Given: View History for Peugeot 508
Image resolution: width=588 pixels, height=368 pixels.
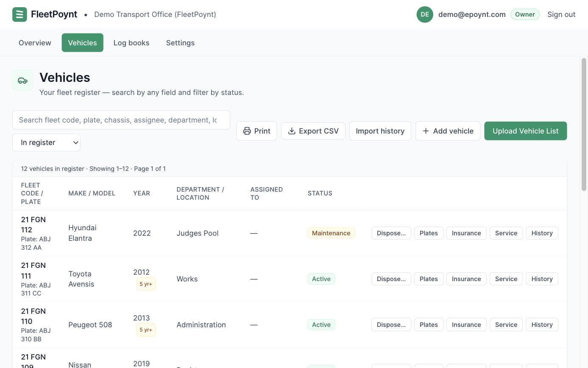Looking at the screenshot, I should [542, 325].
